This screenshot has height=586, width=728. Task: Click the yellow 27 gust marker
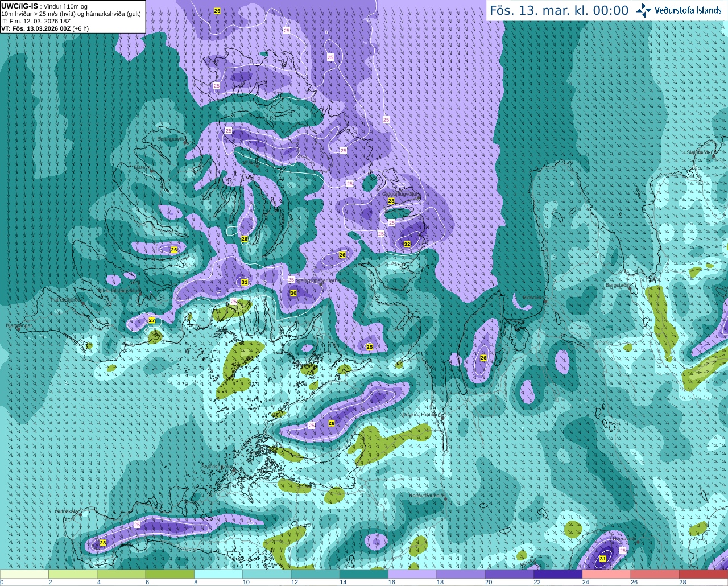(x=152, y=320)
